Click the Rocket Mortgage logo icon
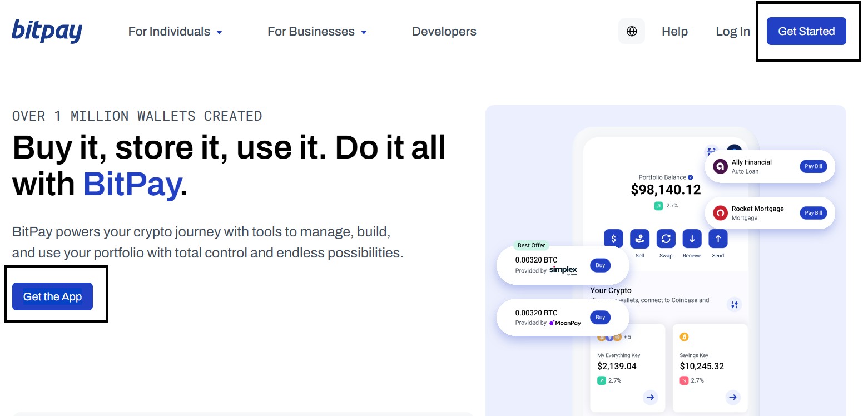This screenshot has width=868, height=416. coord(721,213)
